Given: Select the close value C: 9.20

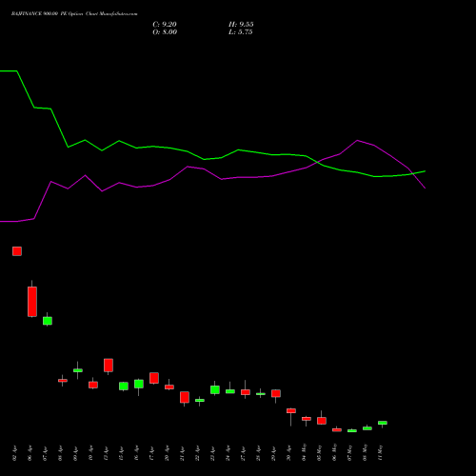Looking at the screenshot, I should click(165, 25).
